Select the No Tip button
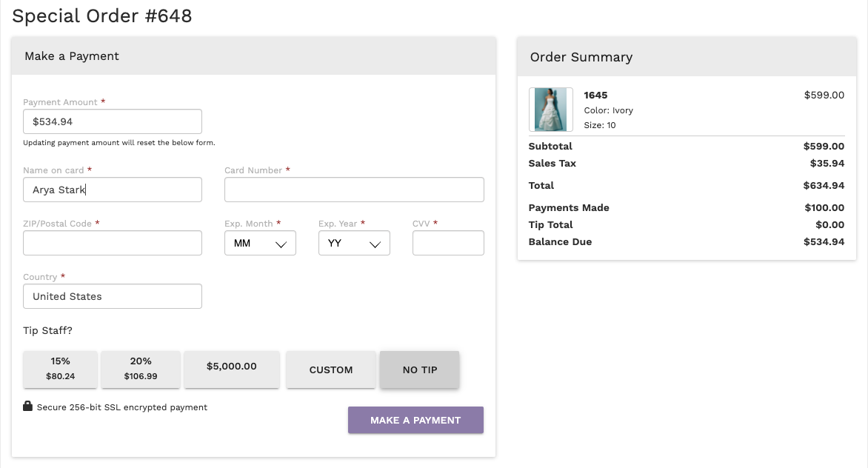The width and height of the screenshot is (868, 468). (x=420, y=369)
